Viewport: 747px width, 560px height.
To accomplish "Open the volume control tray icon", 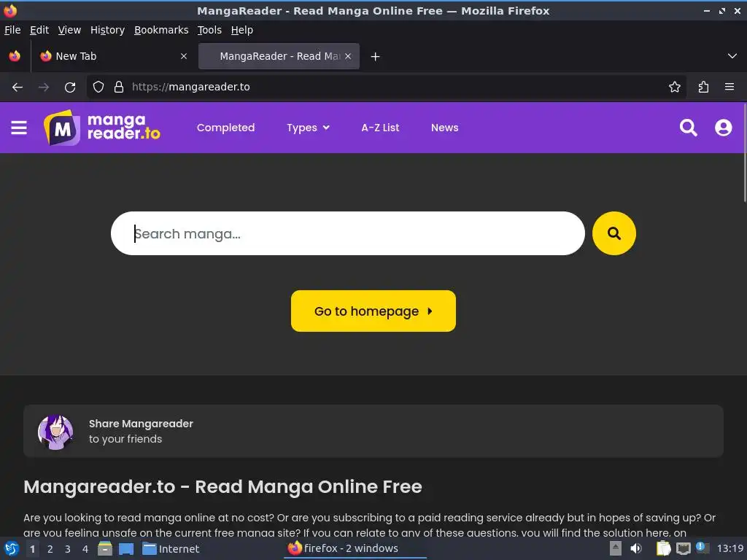I will (x=636, y=548).
